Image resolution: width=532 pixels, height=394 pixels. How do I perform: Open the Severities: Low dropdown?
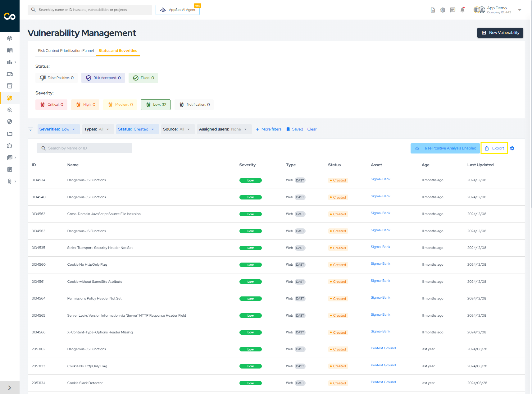point(58,129)
